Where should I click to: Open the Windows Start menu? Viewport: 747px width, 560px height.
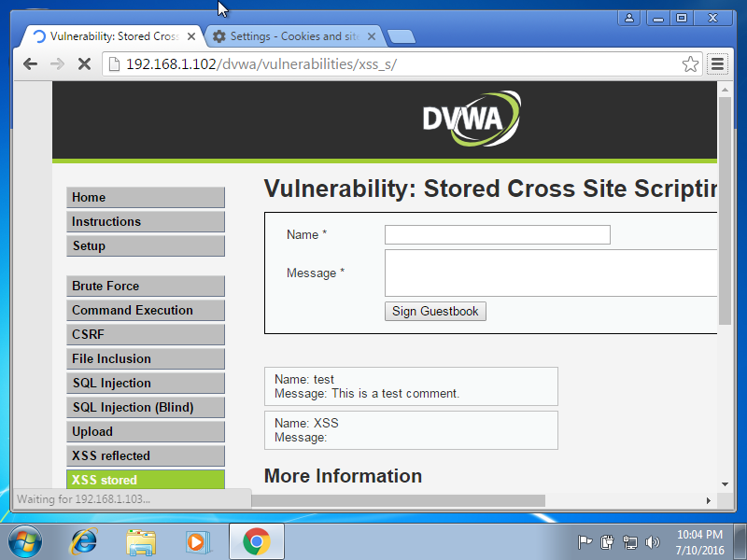coord(24,541)
